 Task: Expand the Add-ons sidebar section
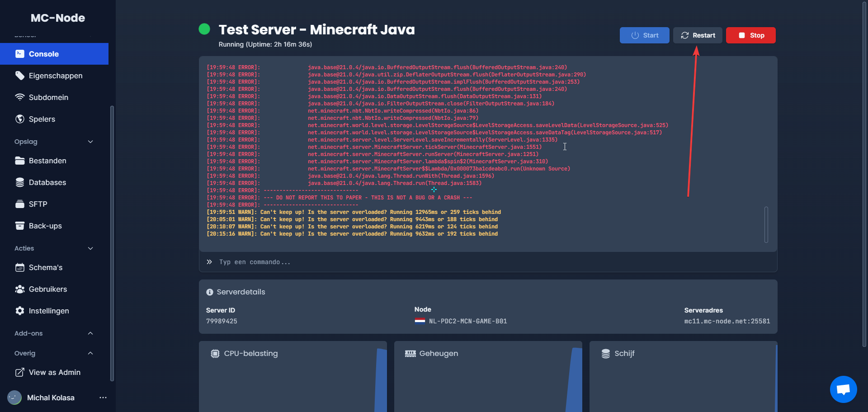click(90, 333)
